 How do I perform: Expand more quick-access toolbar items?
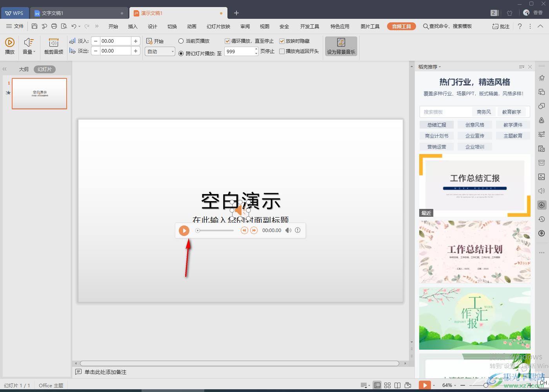[x=97, y=26]
